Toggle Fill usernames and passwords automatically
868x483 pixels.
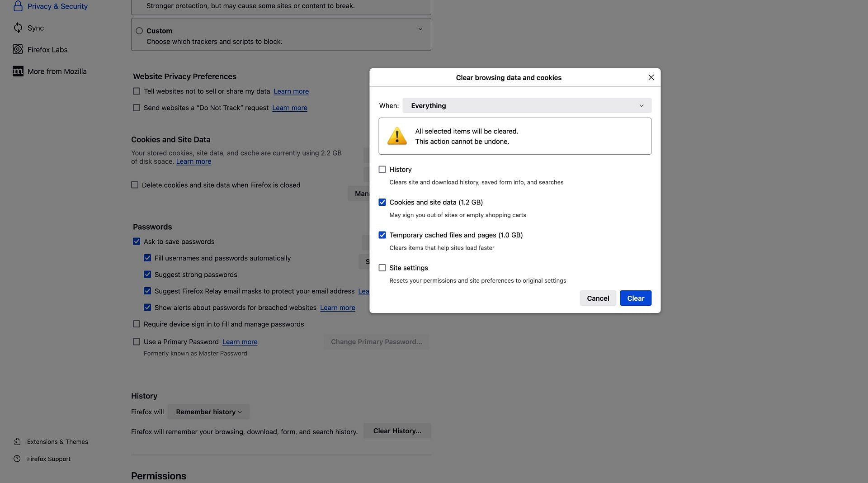pos(147,258)
